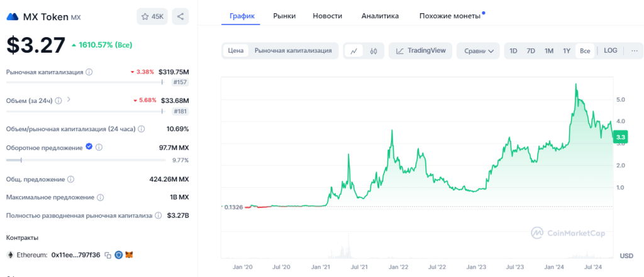The width and height of the screenshot is (644, 277).
Task: Click the info icon beside Общ. предложение
Action: (x=70, y=180)
